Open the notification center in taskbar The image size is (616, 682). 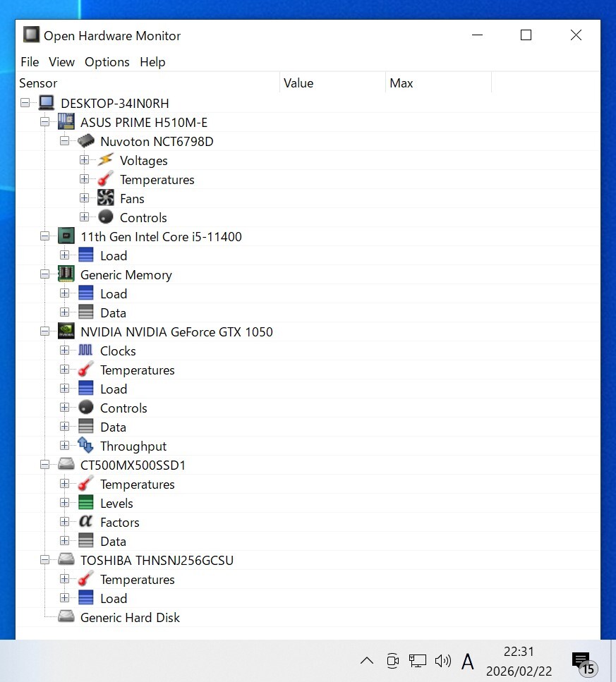tap(582, 662)
